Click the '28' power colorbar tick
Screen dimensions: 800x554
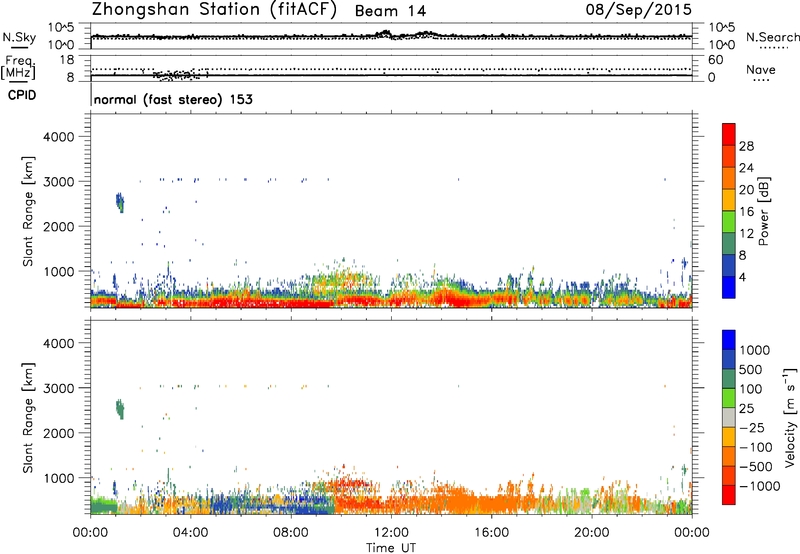click(x=746, y=146)
